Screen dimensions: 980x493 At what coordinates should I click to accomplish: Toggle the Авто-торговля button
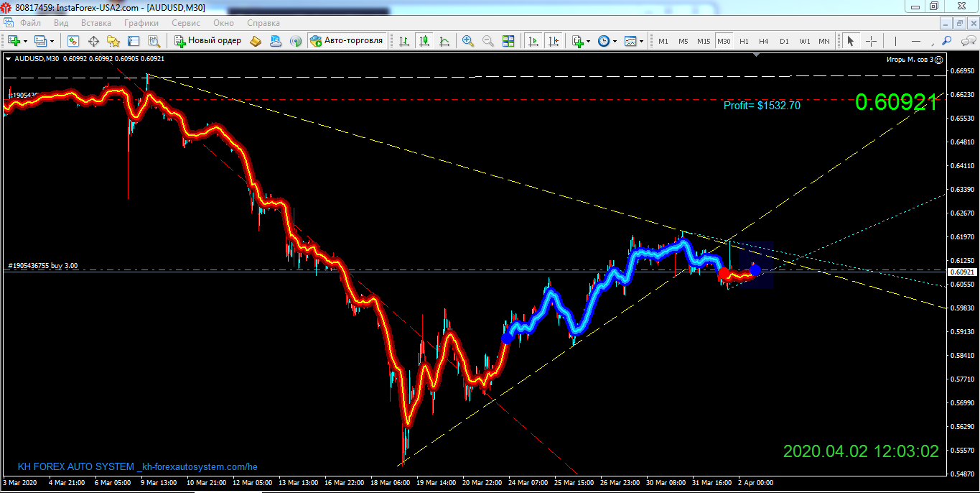(x=347, y=41)
